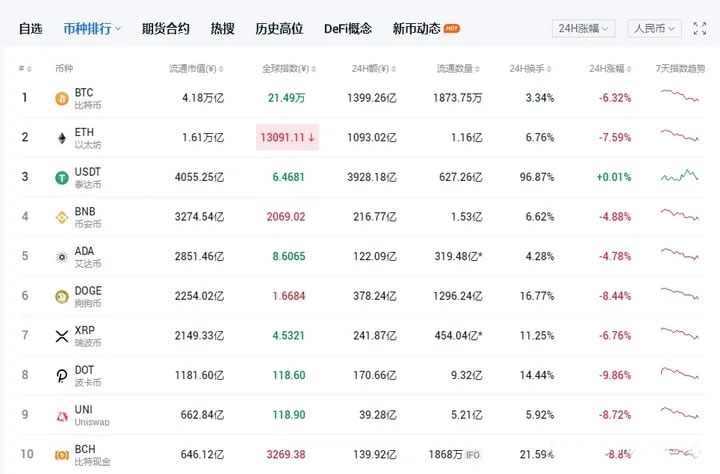The width and height of the screenshot is (720, 474).
Task: Click the USDT 7-day trend sparkline
Action: point(678,177)
